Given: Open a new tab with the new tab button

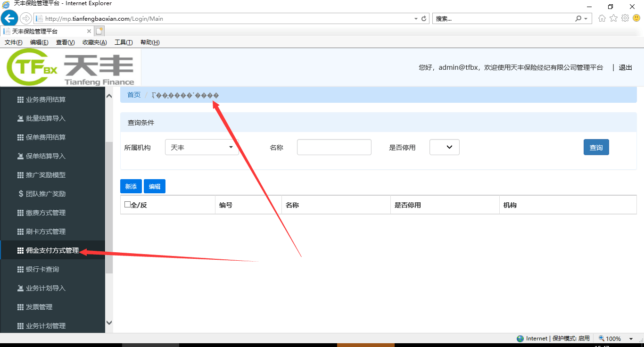Looking at the screenshot, I should (x=99, y=31).
